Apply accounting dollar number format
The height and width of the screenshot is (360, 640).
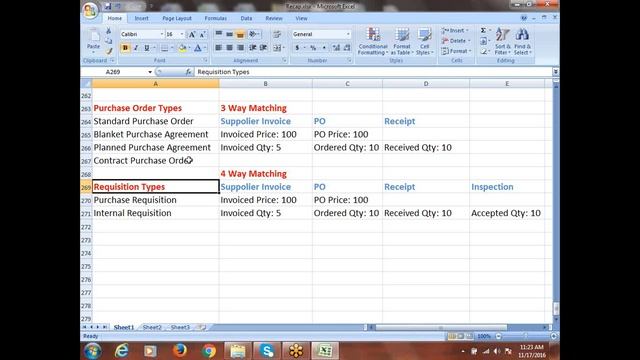click(297, 48)
